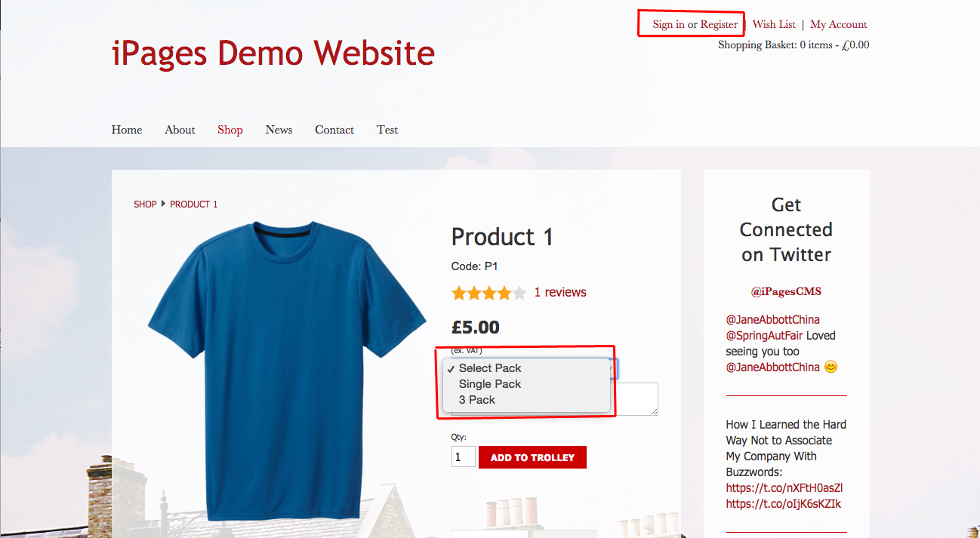Open the @iPagesCMS Twitter handle link
Image resolution: width=980 pixels, height=538 pixels.
tap(786, 291)
